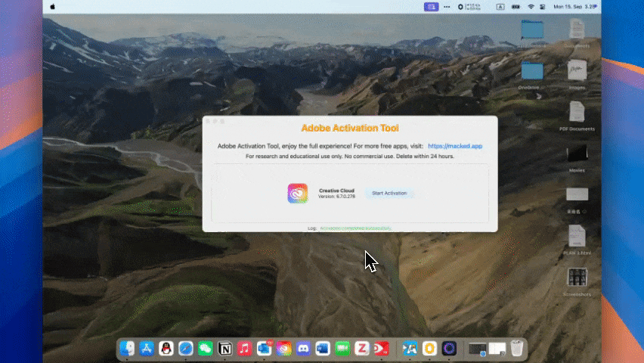Open the network speed monitor in menu bar
The width and height of the screenshot is (644, 363).
coord(469,7)
